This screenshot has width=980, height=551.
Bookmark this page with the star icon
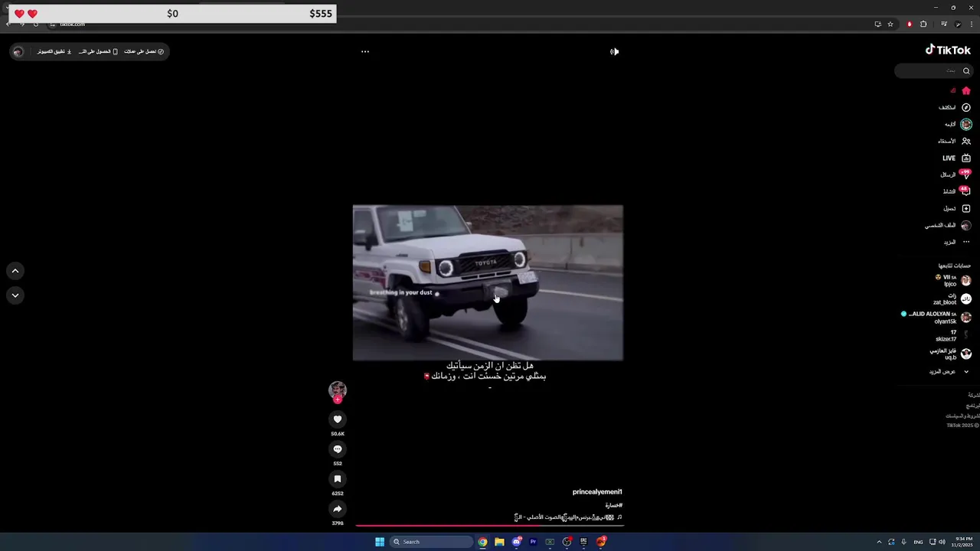tap(890, 24)
